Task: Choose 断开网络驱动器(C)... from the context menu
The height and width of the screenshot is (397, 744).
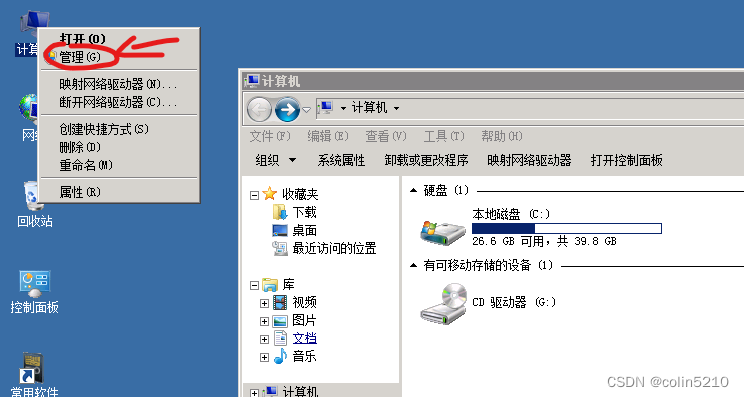Action: [x=119, y=102]
